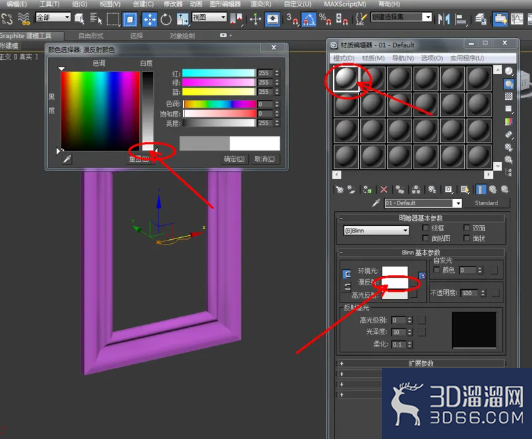Click on the 白度 whiteness vertical slider
Viewport: 532px width, 439px height.
[148, 111]
